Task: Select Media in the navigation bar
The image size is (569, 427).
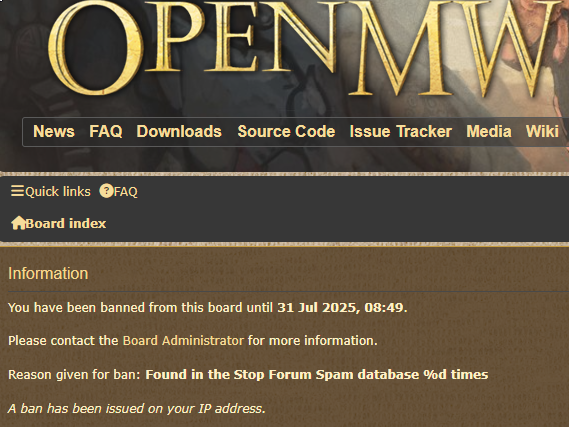Action: (x=489, y=131)
